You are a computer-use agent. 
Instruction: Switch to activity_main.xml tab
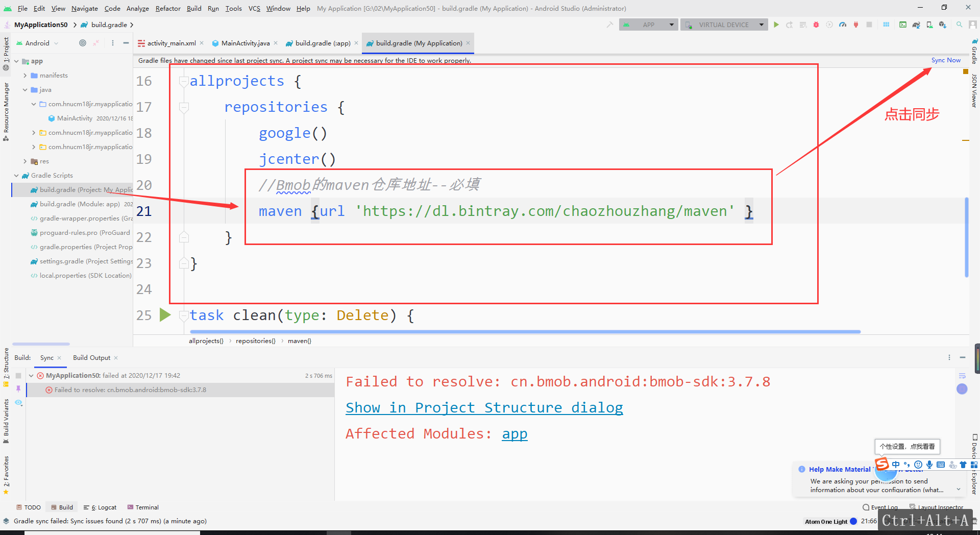tap(171, 43)
